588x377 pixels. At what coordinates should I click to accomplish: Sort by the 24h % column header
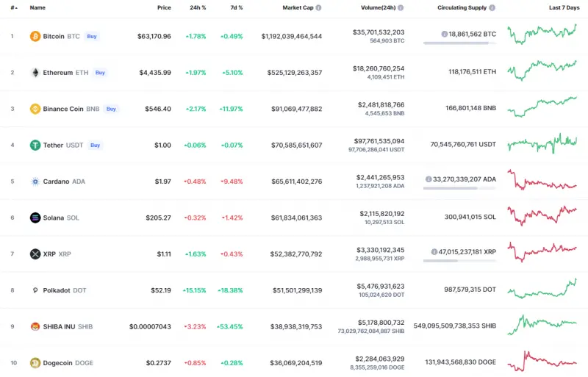point(198,7)
